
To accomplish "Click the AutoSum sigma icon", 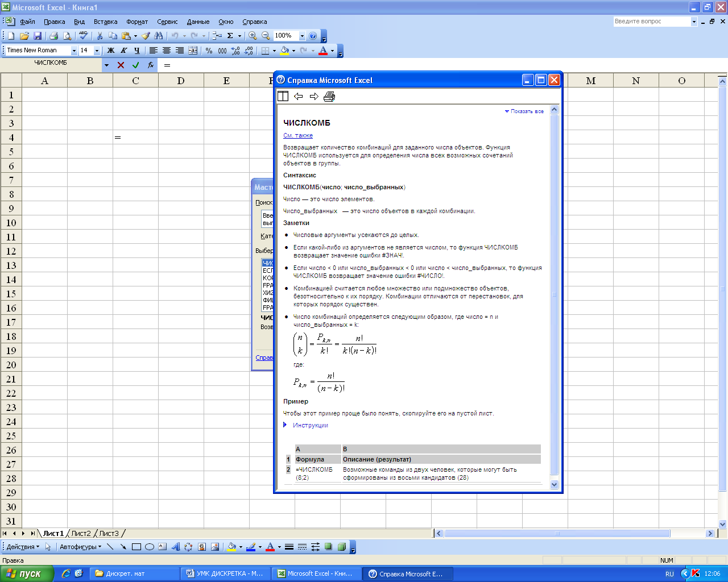I will tap(230, 36).
